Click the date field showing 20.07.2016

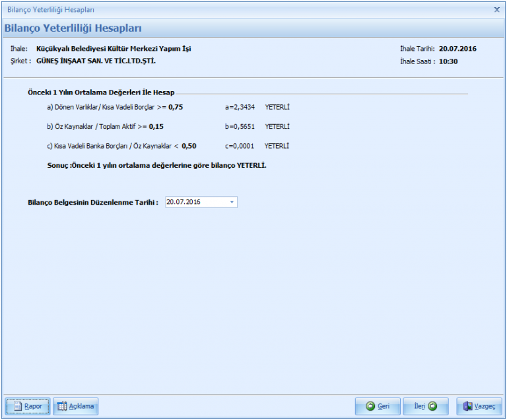(195, 202)
